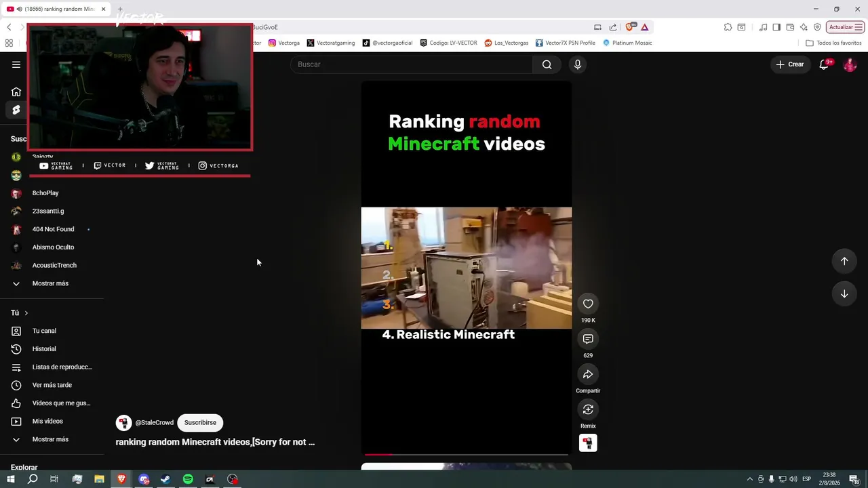Start voice search with the microphone
This screenshot has height=488, width=868.
[577, 64]
